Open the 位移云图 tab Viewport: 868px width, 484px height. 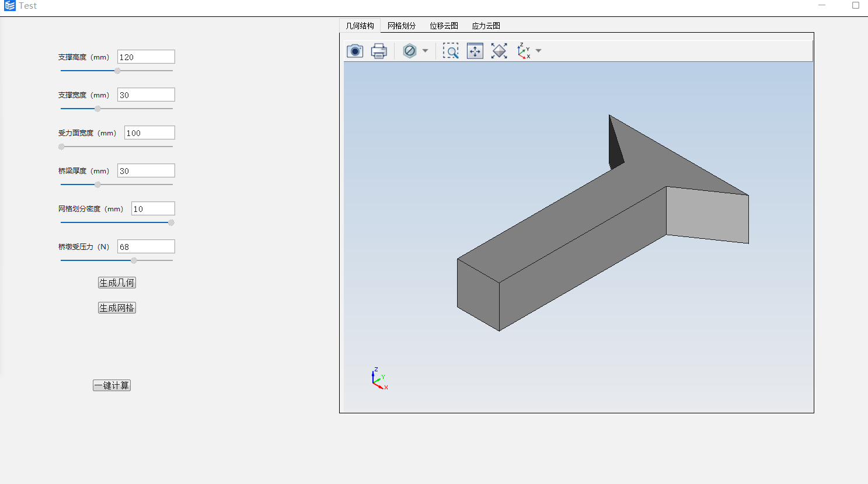click(x=444, y=26)
